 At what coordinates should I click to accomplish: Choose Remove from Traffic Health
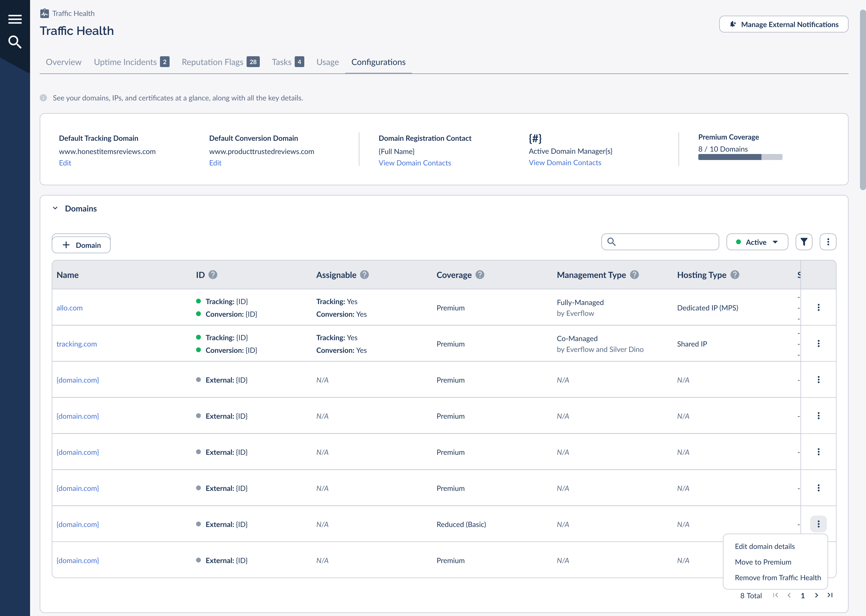pos(778,577)
